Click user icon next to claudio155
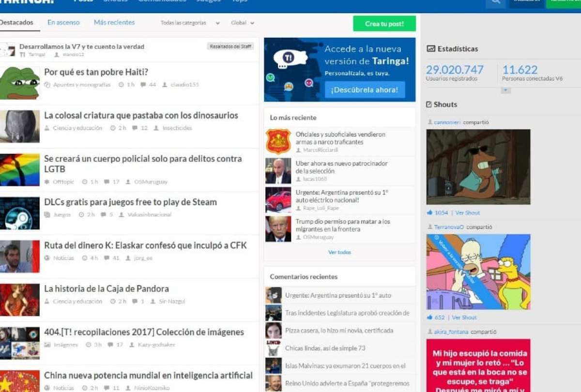 165,85
